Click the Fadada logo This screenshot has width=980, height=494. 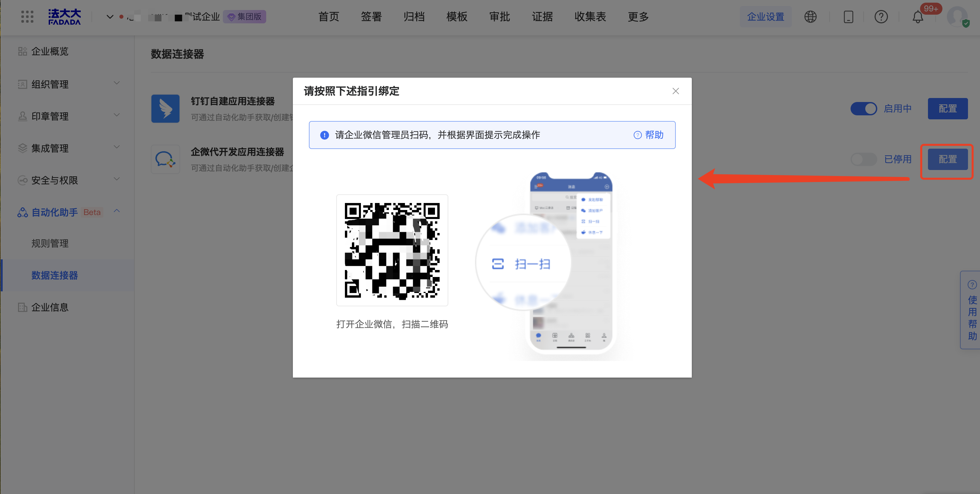tap(64, 17)
